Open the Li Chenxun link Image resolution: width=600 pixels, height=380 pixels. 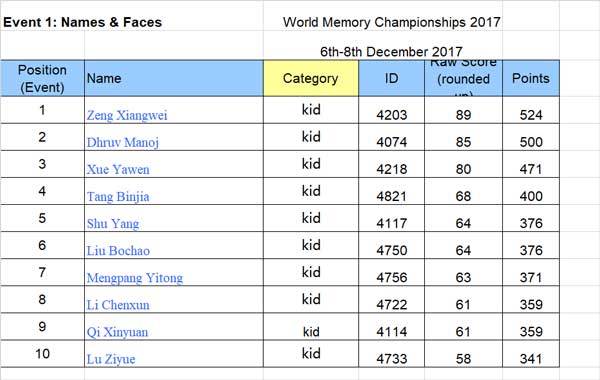[118, 305]
